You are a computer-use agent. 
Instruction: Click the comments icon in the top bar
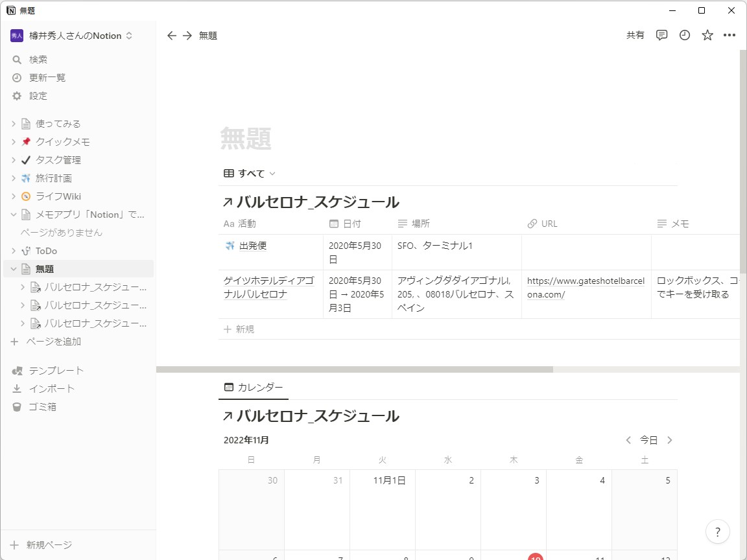coord(661,35)
